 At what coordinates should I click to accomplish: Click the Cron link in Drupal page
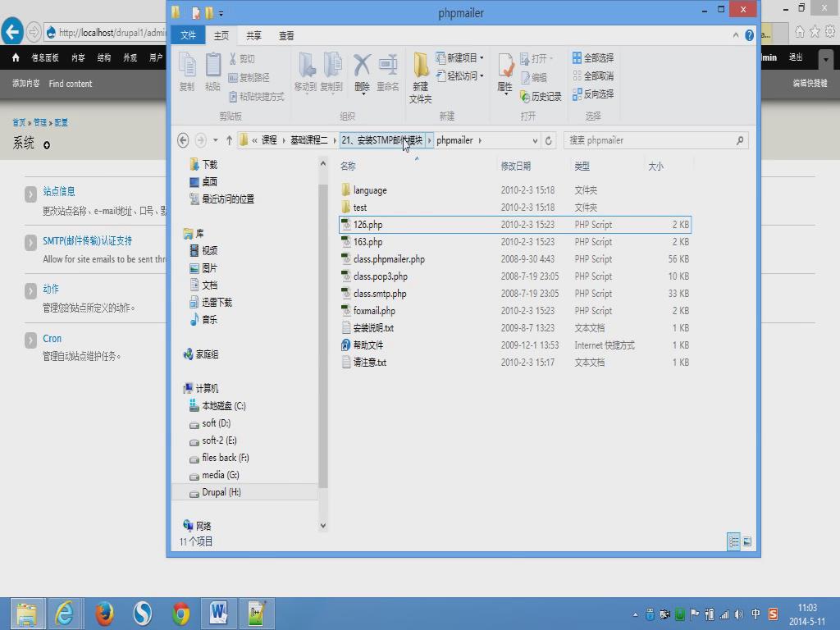(52, 339)
